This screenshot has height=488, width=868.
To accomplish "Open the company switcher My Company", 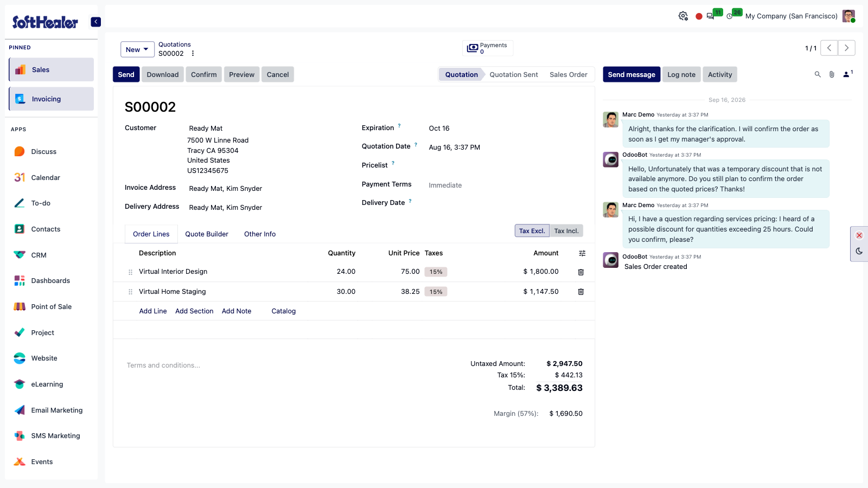I will 792,16.
